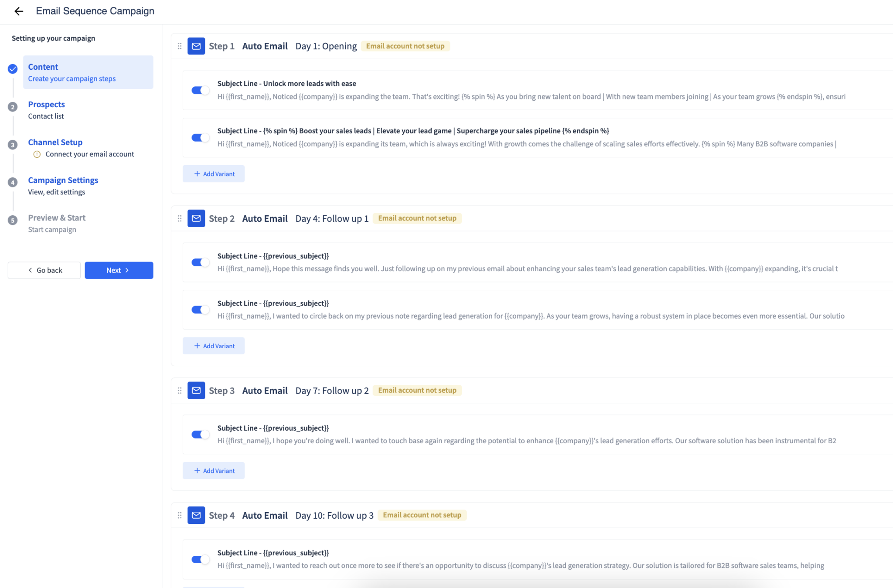Click the Go back button
The image size is (893, 588).
(x=44, y=270)
